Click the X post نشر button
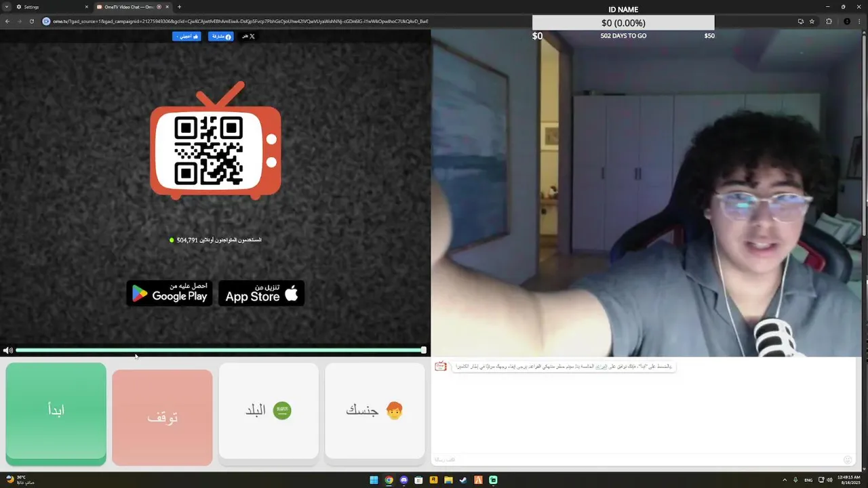This screenshot has height=488, width=868. coord(249,37)
